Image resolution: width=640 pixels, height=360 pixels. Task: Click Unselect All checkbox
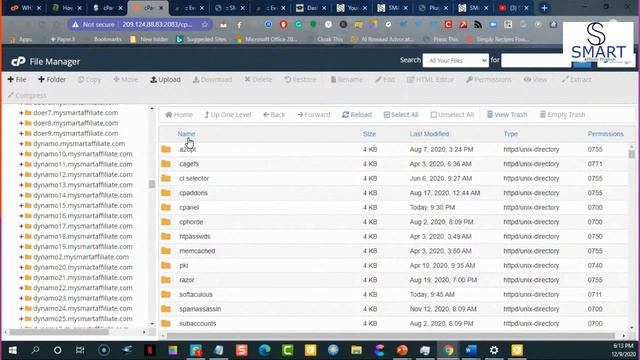452,115
